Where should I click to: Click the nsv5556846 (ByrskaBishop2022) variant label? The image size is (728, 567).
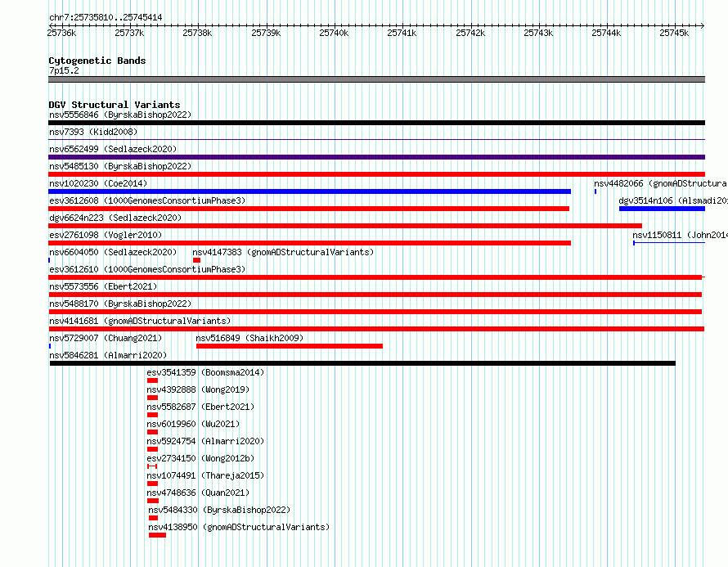pos(120,115)
